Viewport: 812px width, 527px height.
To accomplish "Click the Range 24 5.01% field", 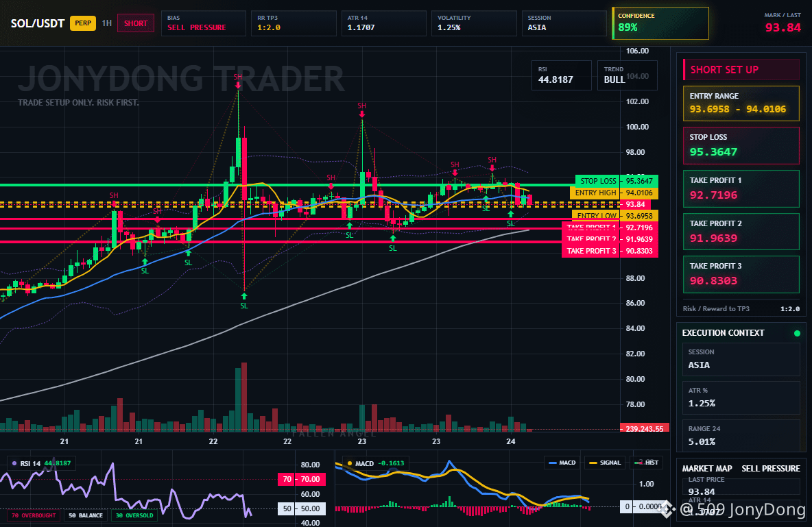I will [x=741, y=435].
